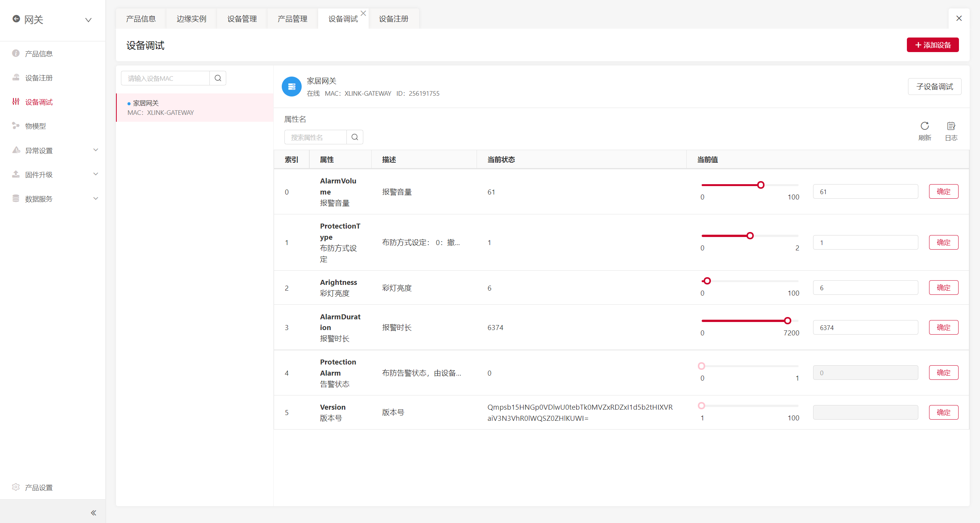Close the 设备调试 tab with its X
This screenshot has width=980, height=523.
point(363,13)
